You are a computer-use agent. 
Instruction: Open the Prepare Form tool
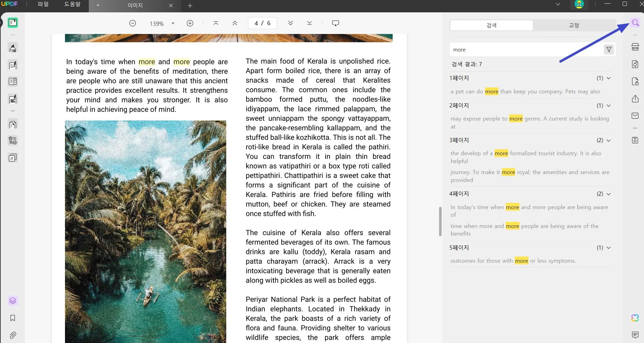click(13, 82)
